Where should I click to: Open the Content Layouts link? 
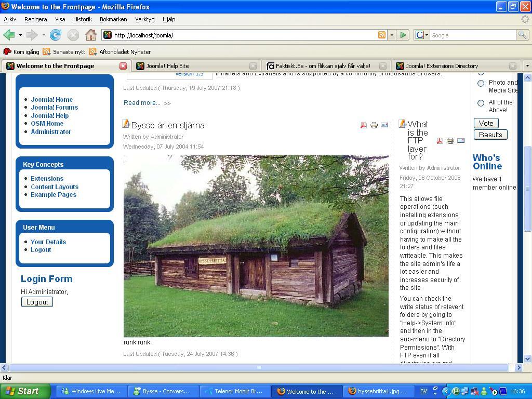54,187
